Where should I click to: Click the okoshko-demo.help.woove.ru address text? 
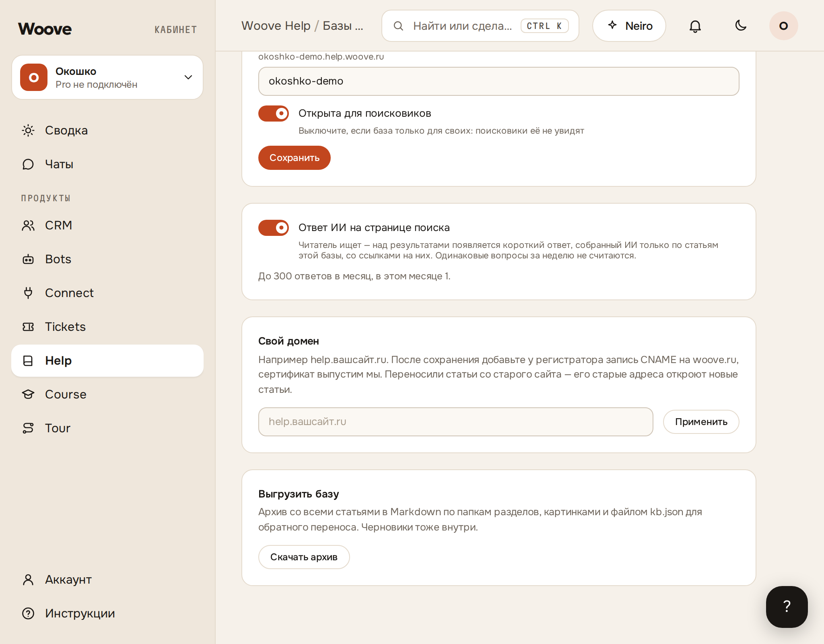(x=321, y=57)
